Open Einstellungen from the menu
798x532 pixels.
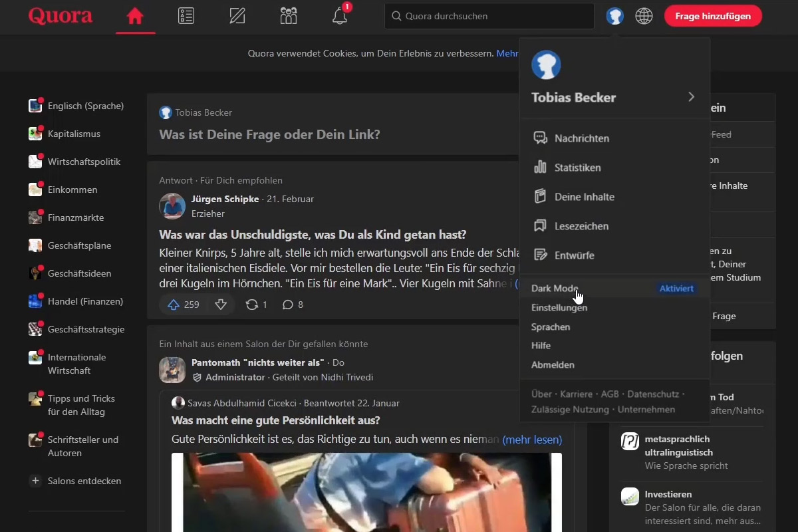coord(559,308)
